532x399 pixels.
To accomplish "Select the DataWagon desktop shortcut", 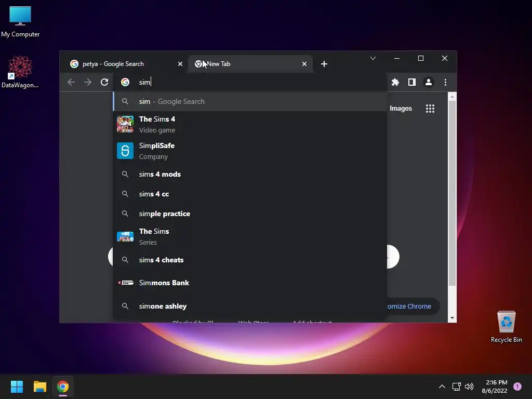I will pyautogui.click(x=20, y=72).
